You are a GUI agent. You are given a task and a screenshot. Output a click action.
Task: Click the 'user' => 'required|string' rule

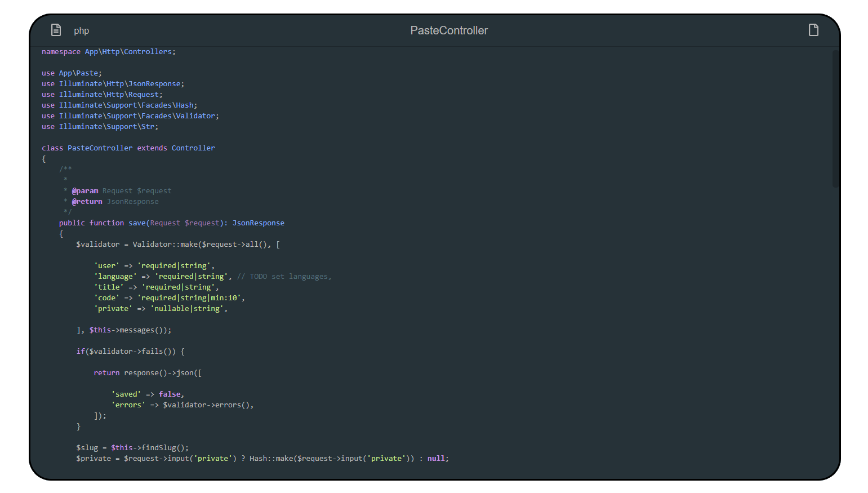[x=154, y=266]
